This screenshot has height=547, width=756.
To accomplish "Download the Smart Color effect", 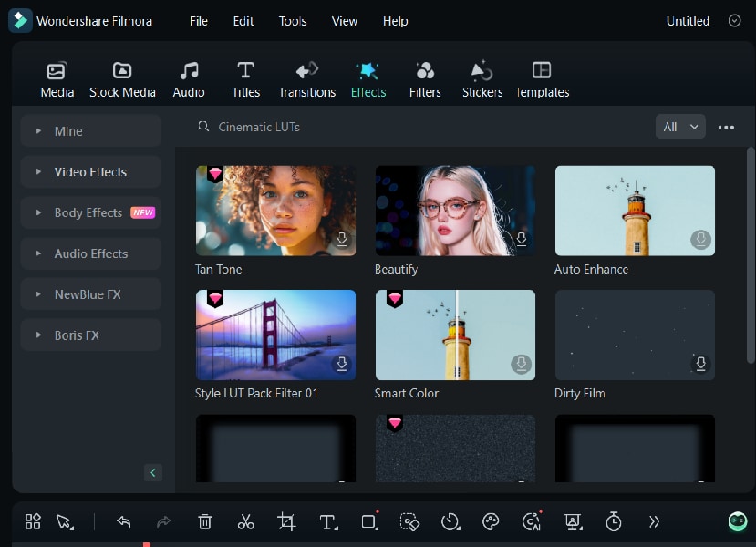I will [522, 364].
